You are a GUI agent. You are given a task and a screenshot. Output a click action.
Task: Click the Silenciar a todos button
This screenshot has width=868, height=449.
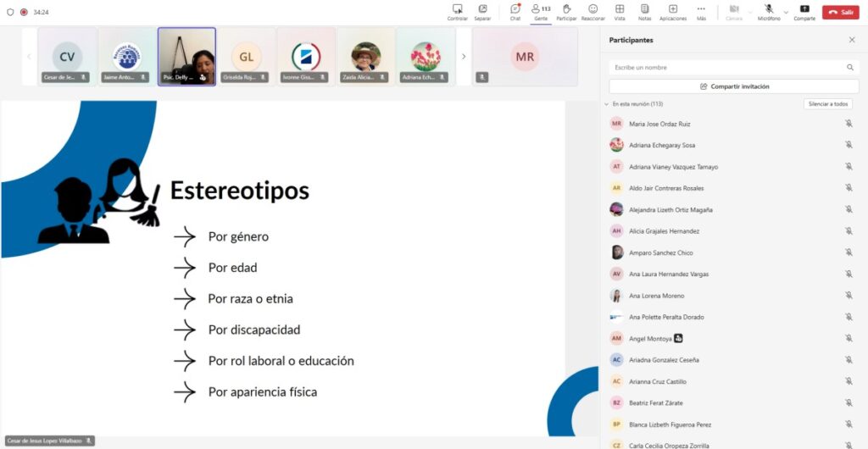coord(827,104)
